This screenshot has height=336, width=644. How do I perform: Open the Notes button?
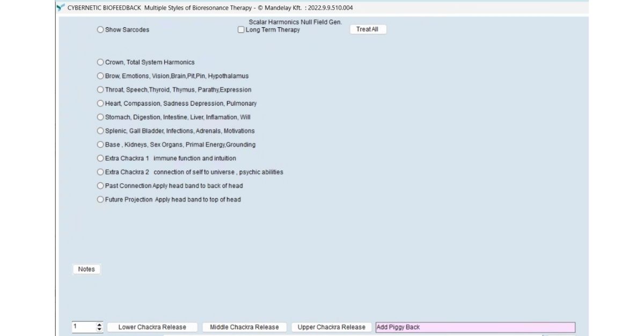click(86, 270)
